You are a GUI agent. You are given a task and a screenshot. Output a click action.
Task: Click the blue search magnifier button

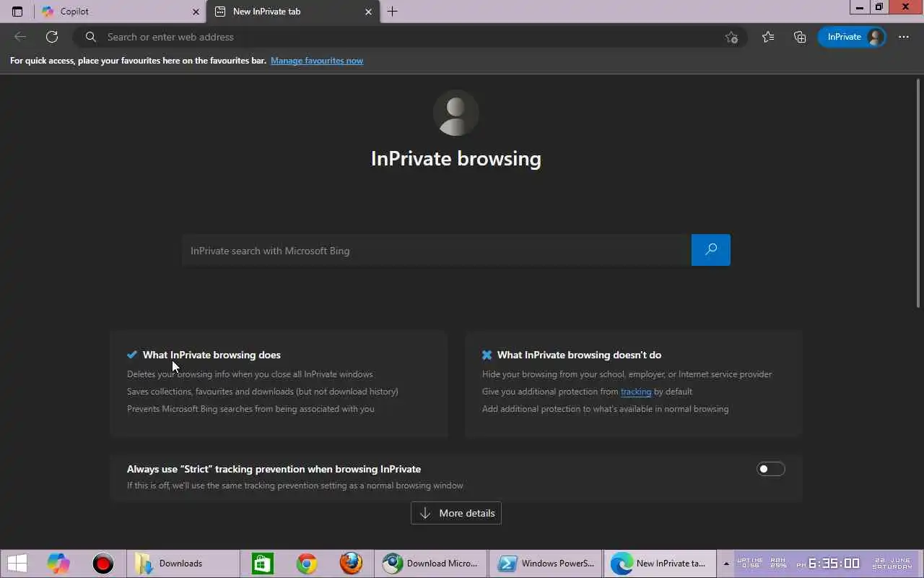coord(711,250)
